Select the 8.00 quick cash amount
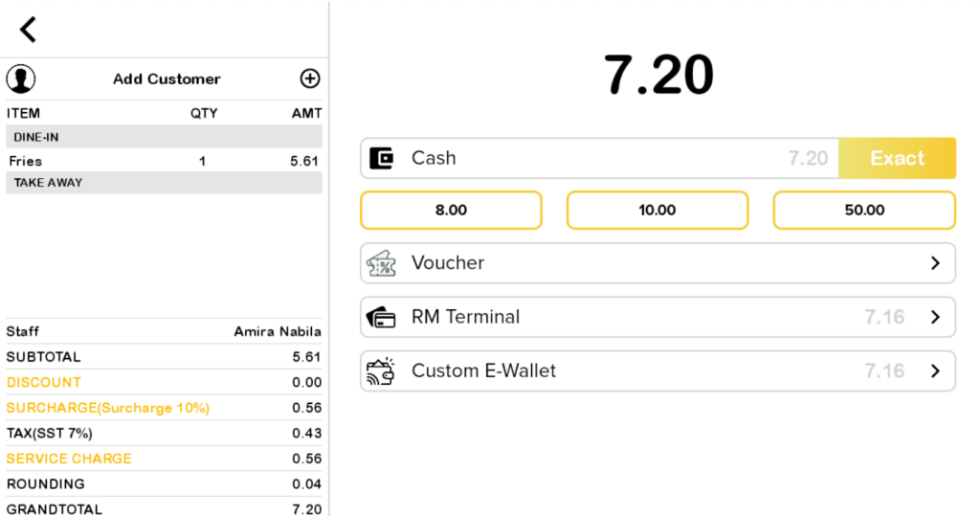The image size is (980, 516). click(x=451, y=211)
